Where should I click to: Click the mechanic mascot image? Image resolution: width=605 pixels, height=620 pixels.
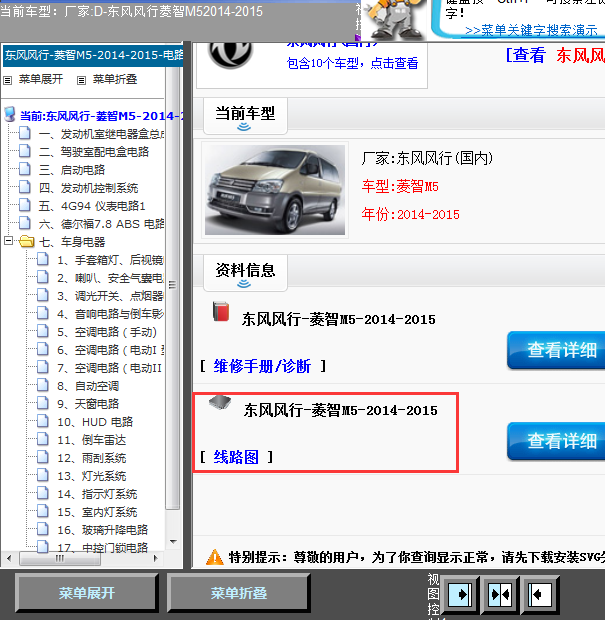[x=394, y=20]
